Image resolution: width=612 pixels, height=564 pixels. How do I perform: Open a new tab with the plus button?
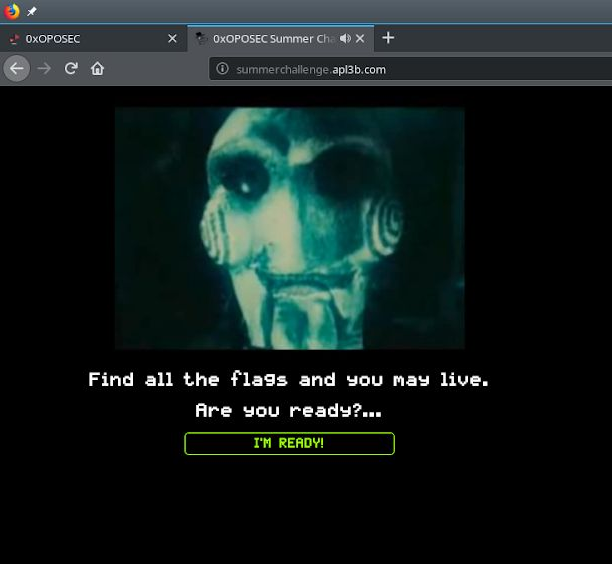pos(388,38)
